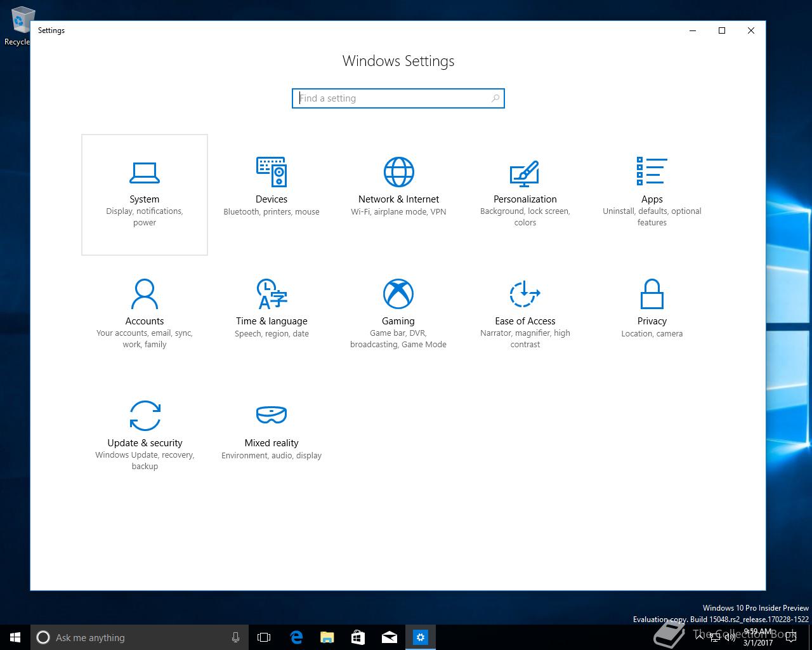This screenshot has height=650, width=812.
Task: Click the Ease of Access label
Action: point(525,321)
